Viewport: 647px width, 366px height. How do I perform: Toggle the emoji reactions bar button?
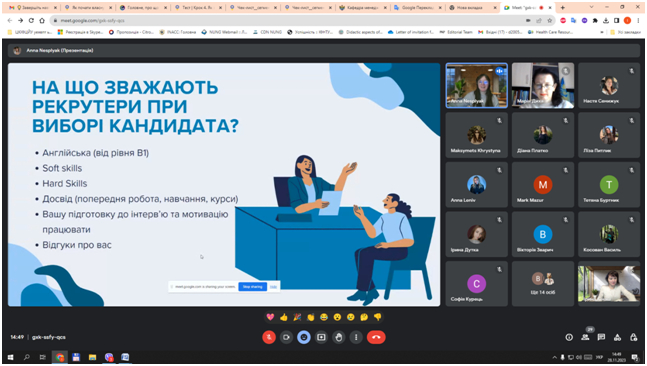coord(304,337)
